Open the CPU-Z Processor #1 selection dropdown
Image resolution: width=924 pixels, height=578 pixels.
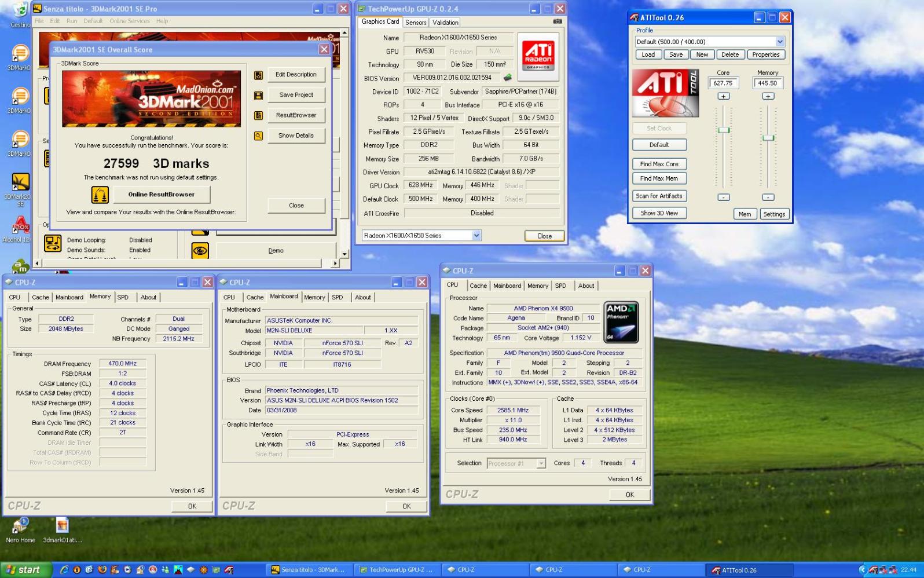[541, 463]
